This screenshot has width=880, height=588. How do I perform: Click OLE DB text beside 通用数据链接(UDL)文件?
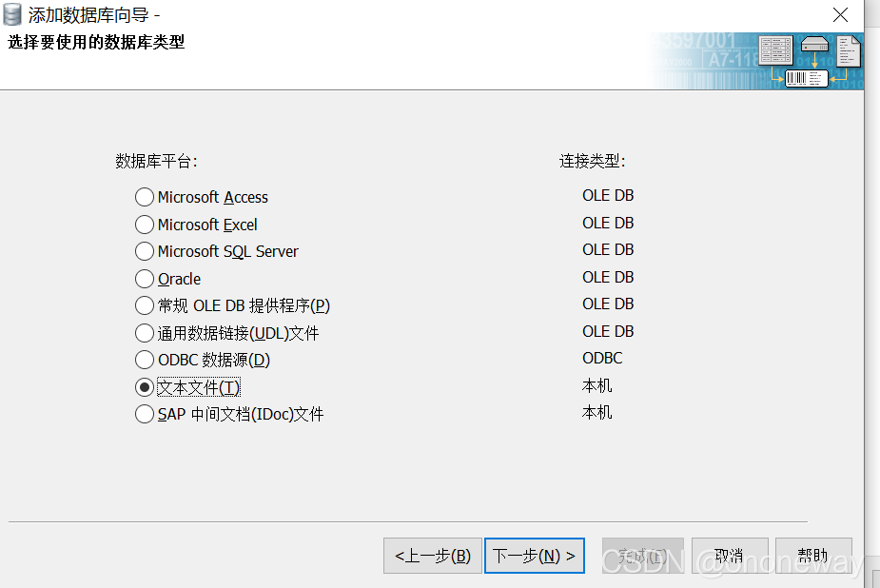click(608, 332)
